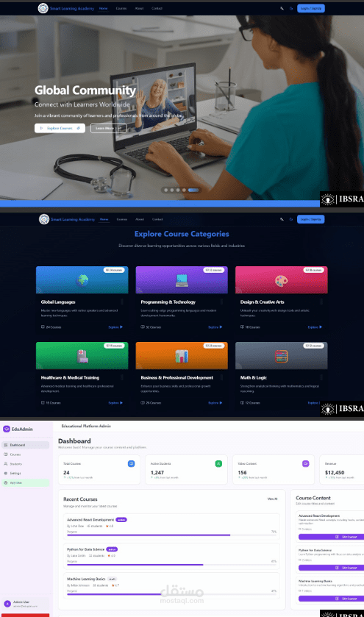Edit course under Advanced React Development content

tap(332, 537)
